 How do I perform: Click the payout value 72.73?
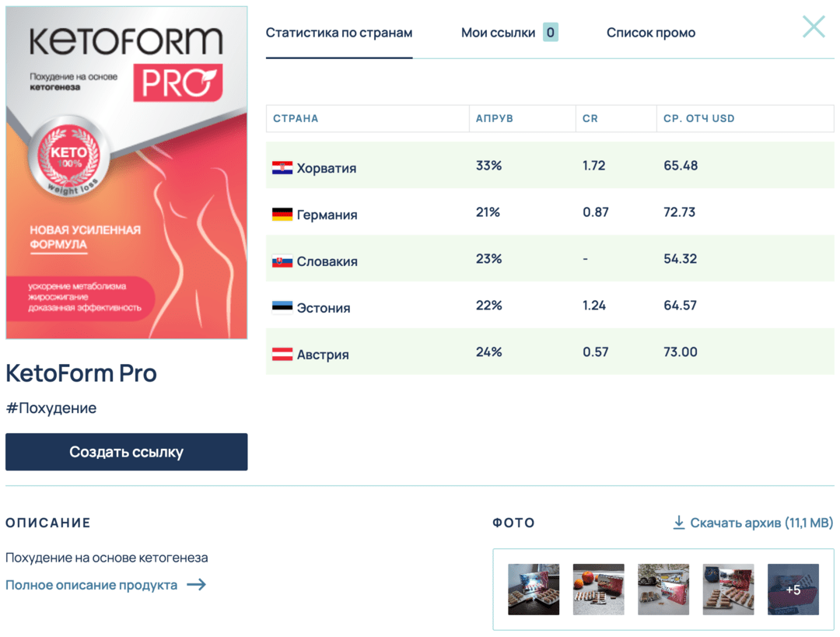(679, 212)
